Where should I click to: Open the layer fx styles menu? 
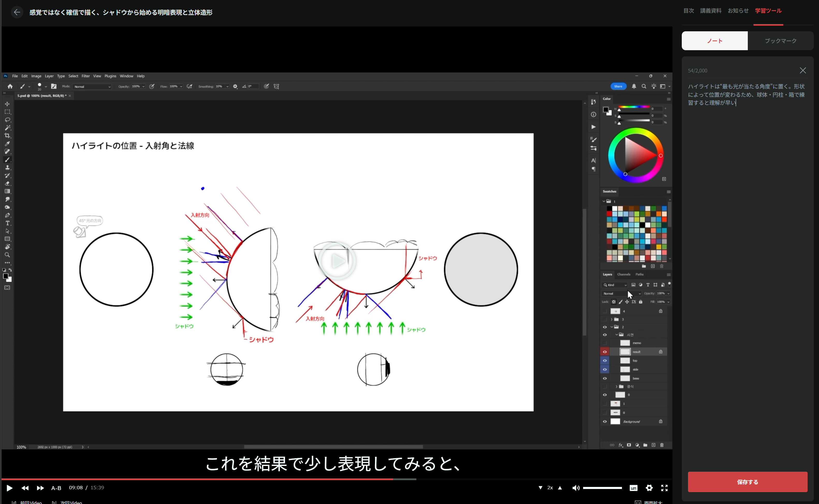click(620, 445)
